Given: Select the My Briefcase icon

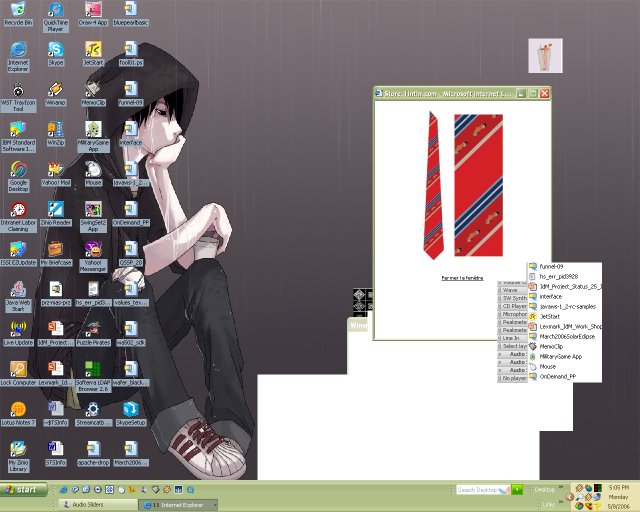Looking at the screenshot, I should (x=56, y=254).
